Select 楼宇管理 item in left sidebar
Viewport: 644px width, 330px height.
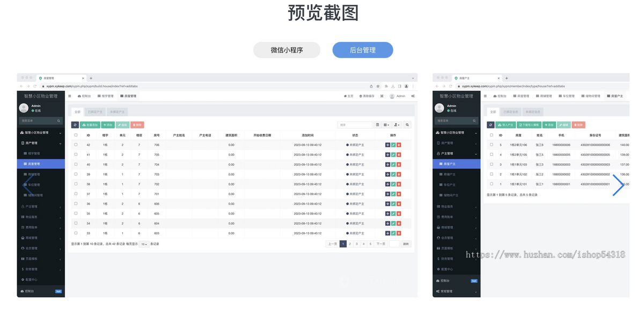click(x=41, y=154)
